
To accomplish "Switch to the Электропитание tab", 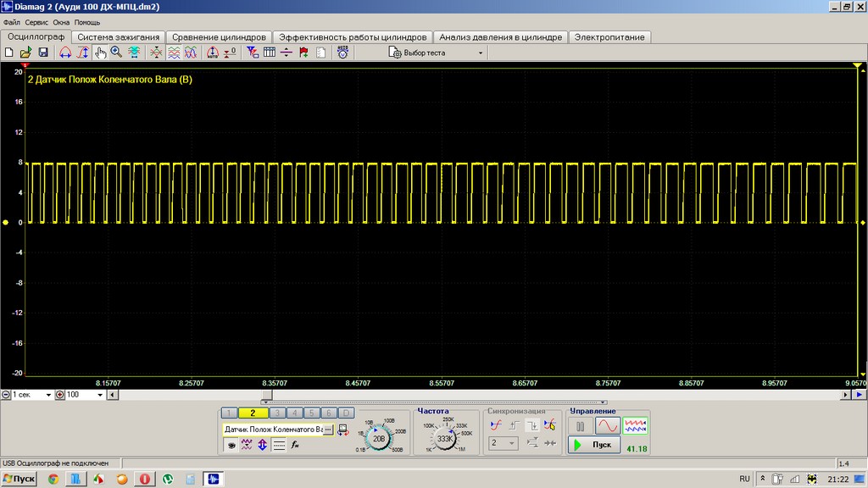I will [609, 37].
